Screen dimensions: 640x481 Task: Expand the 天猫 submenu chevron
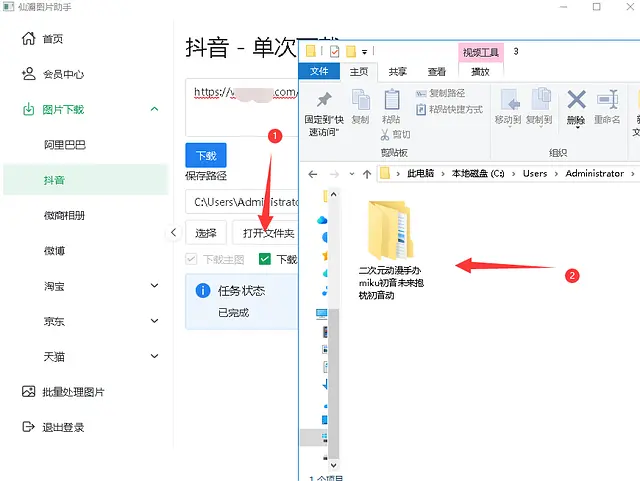[x=155, y=356]
